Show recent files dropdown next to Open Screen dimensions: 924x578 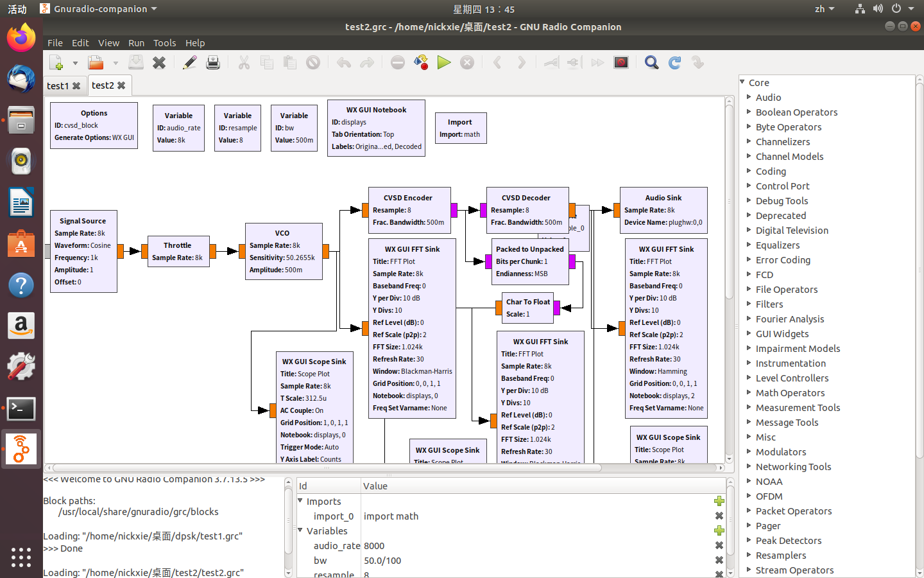(116, 63)
